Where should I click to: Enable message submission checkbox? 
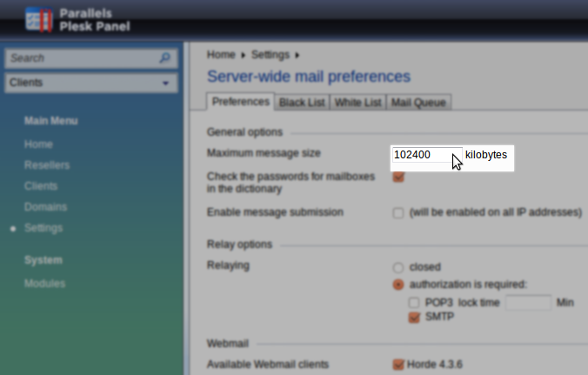[398, 213]
